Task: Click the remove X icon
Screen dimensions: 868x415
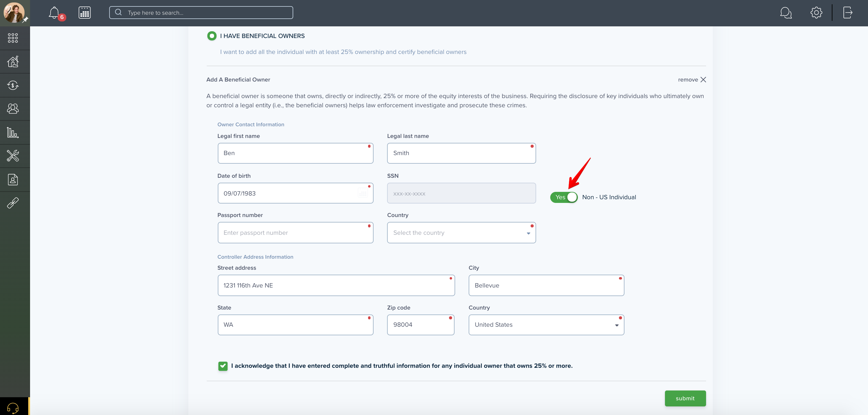Action: point(703,79)
